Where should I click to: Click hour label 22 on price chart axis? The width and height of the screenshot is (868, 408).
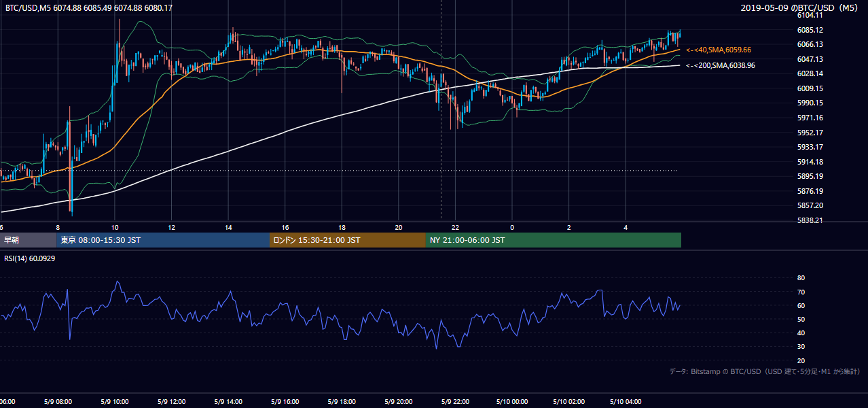coord(455,228)
